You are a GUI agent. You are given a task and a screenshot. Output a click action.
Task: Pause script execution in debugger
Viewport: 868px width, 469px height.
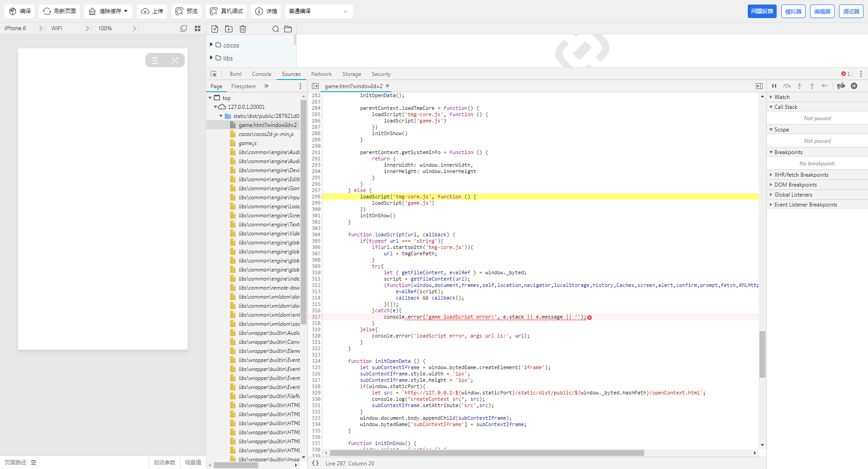pos(774,86)
